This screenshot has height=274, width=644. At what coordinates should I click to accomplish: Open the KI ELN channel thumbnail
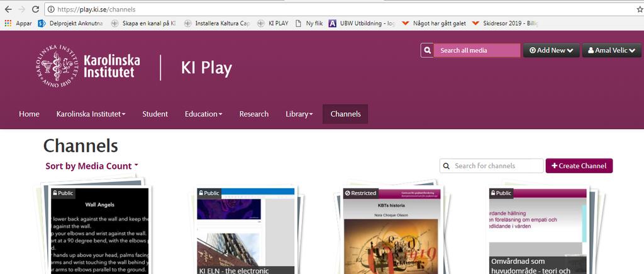[x=246, y=232]
